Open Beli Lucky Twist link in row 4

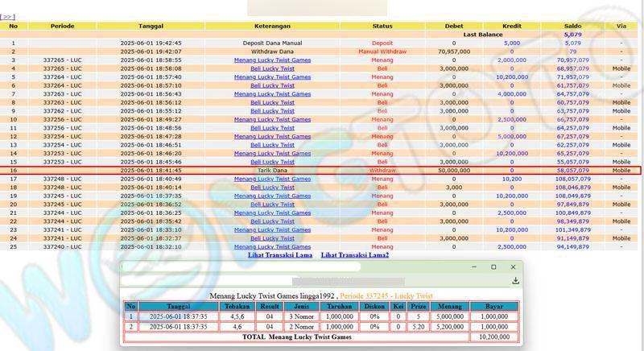pyautogui.click(x=272, y=68)
